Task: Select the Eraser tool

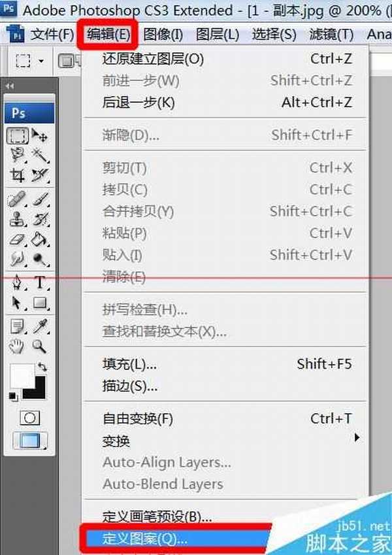Action: pos(18,240)
